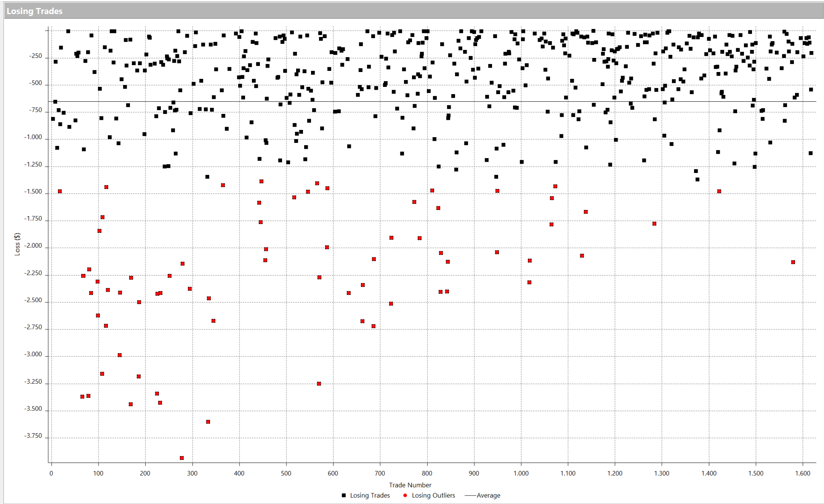Click the -2.250 y-axis tick label
This screenshot has height=504, width=824.
click(33, 273)
